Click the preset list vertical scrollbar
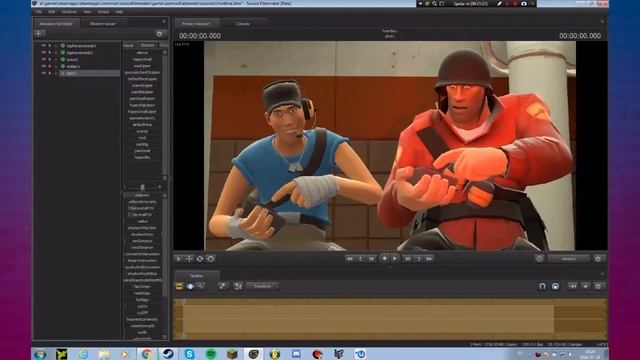 pyautogui.click(x=165, y=115)
